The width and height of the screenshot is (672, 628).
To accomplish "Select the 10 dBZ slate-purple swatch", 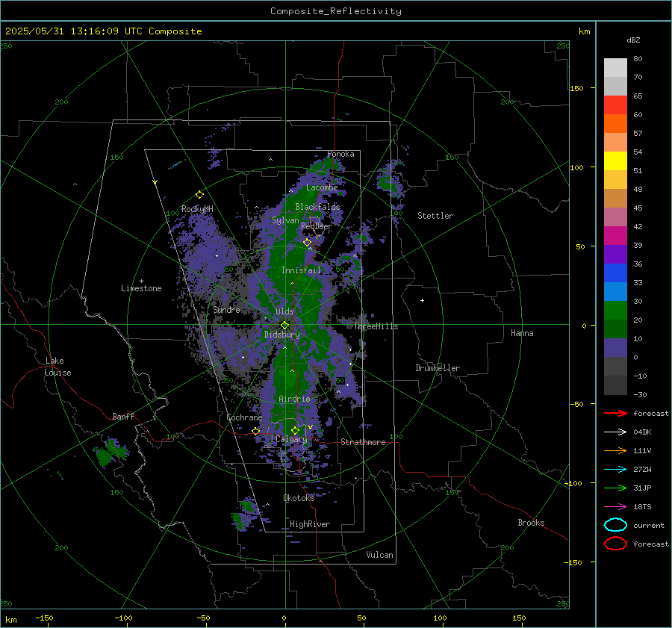I will 615,348.
